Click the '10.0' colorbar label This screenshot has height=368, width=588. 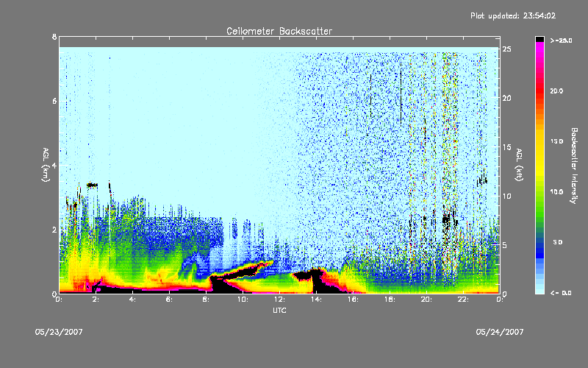(x=556, y=192)
